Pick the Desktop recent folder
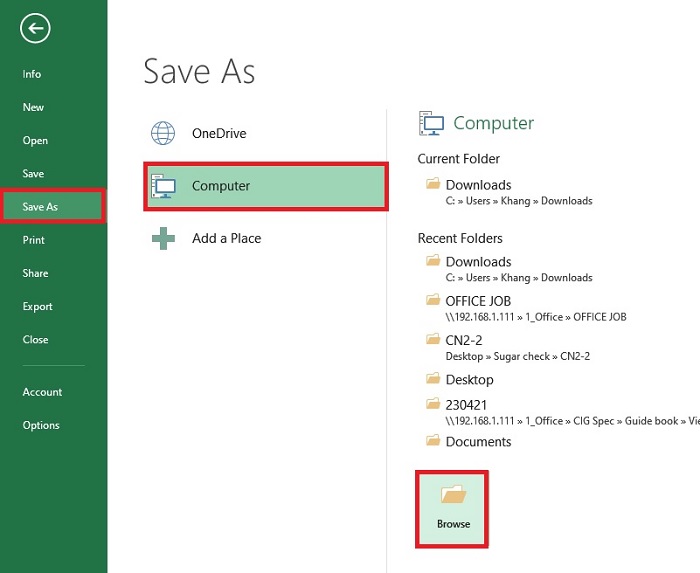This screenshot has width=700, height=573. point(469,380)
